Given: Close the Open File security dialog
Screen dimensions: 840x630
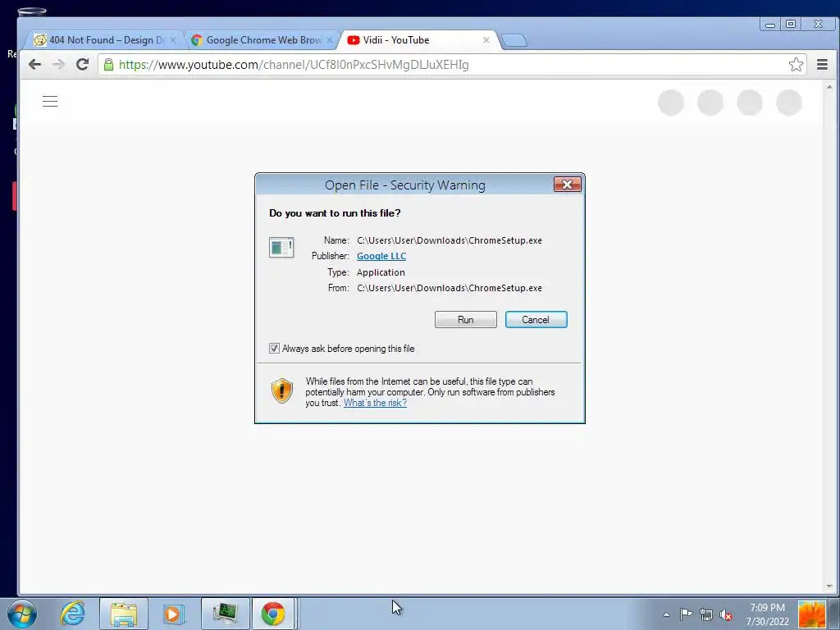Looking at the screenshot, I should 568,185.
